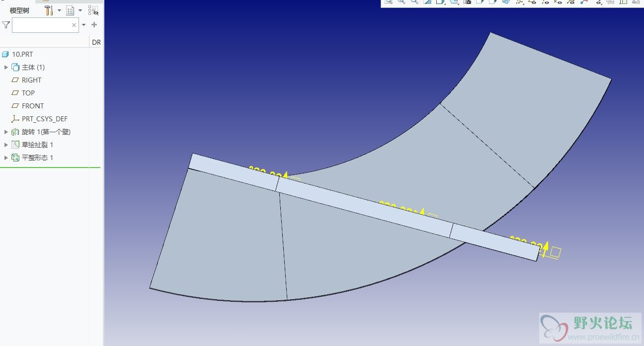This screenshot has height=346, width=644.
Task: Select the RIGHT datum plane
Action: click(x=32, y=80)
